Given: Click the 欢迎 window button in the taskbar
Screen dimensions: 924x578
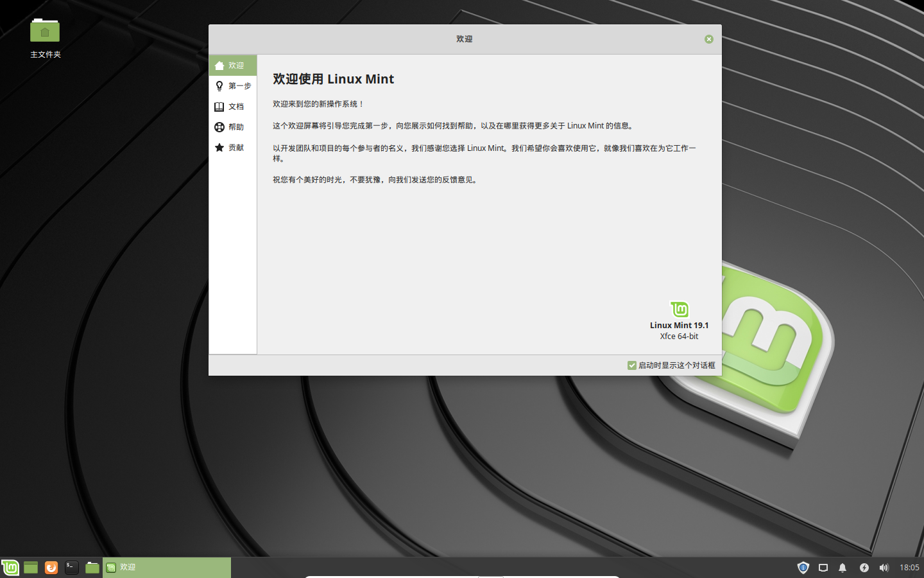Looking at the screenshot, I should [x=167, y=567].
